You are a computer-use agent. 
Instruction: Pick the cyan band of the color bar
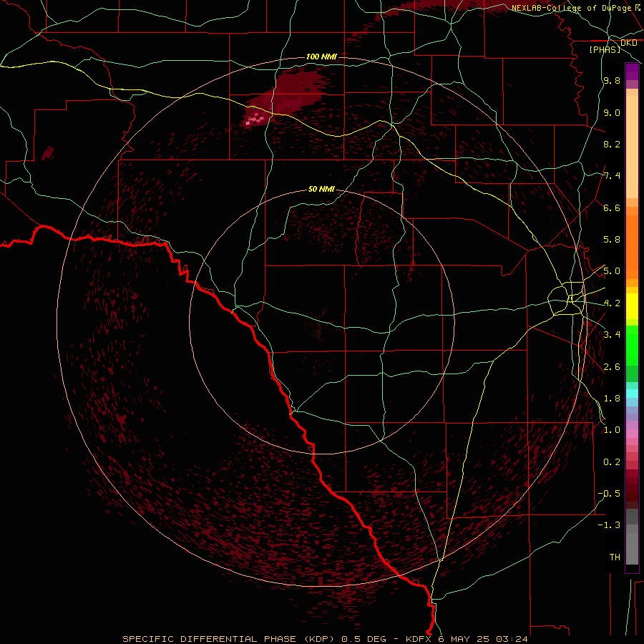pyautogui.click(x=632, y=393)
